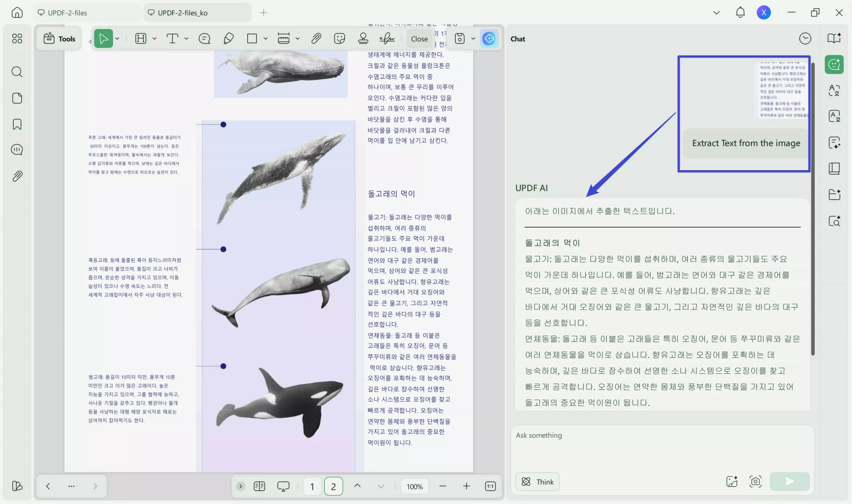Select the rectangle shape tool

252,38
